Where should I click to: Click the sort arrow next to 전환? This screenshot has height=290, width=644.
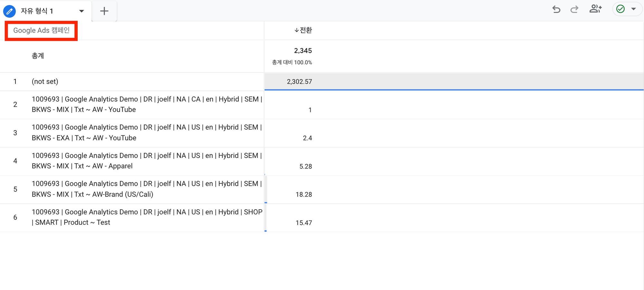click(x=296, y=30)
